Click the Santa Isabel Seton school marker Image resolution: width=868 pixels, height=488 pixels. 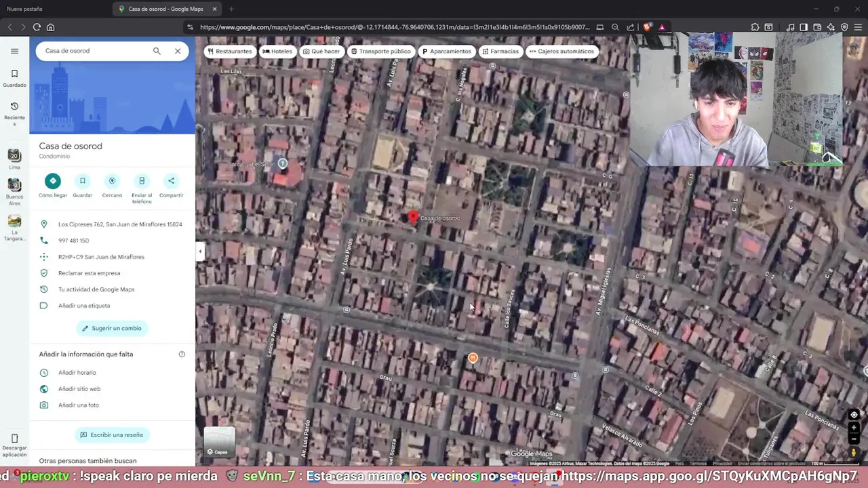pos(283,163)
